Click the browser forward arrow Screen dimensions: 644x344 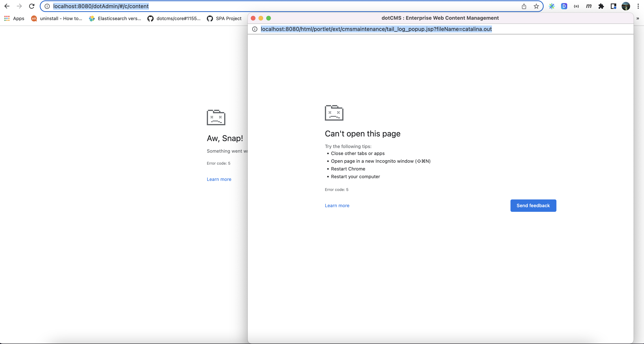(19, 6)
